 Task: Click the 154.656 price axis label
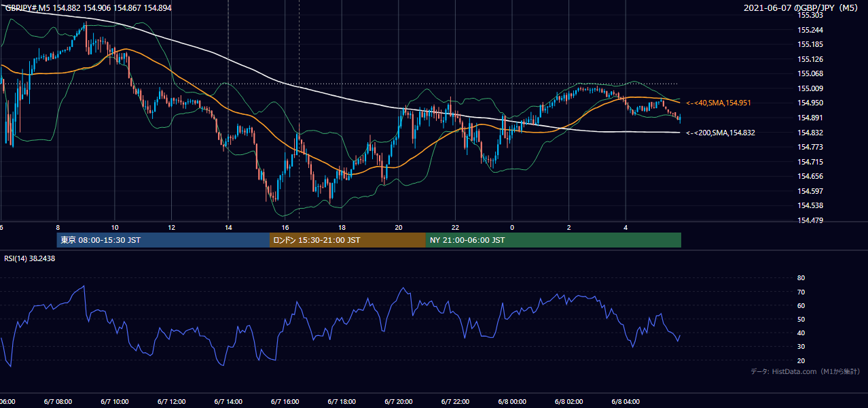tap(810, 176)
